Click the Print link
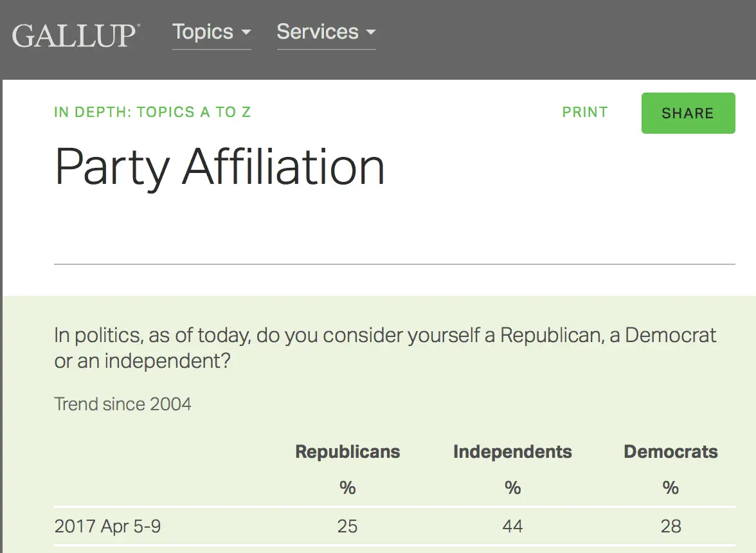Image resolution: width=756 pixels, height=553 pixels. 584,113
